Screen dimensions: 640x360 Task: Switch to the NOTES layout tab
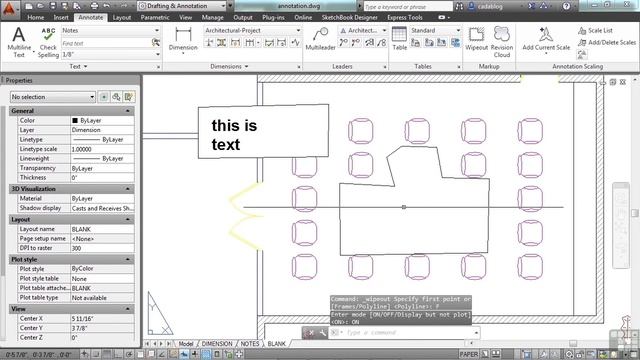(x=250, y=344)
